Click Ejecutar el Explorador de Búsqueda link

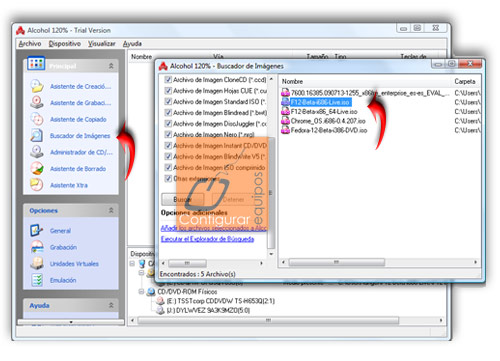(207, 239)
